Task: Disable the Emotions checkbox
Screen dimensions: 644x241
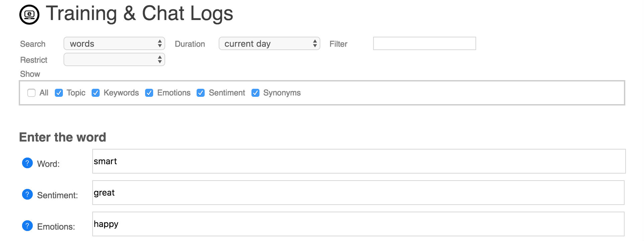Action: click(x=149, y=93)
